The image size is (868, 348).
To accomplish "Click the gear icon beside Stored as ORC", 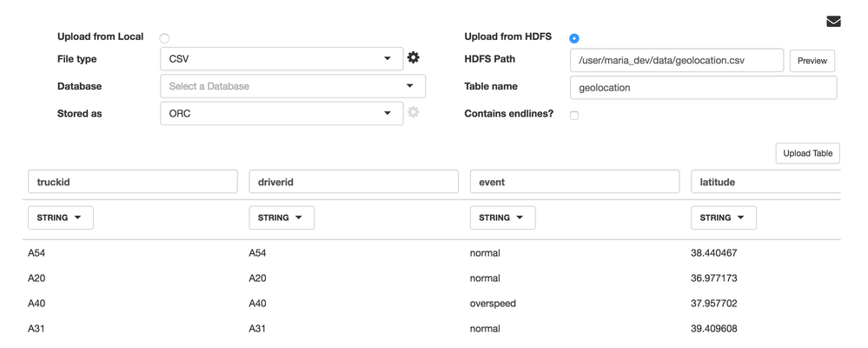I will [414, 112].
